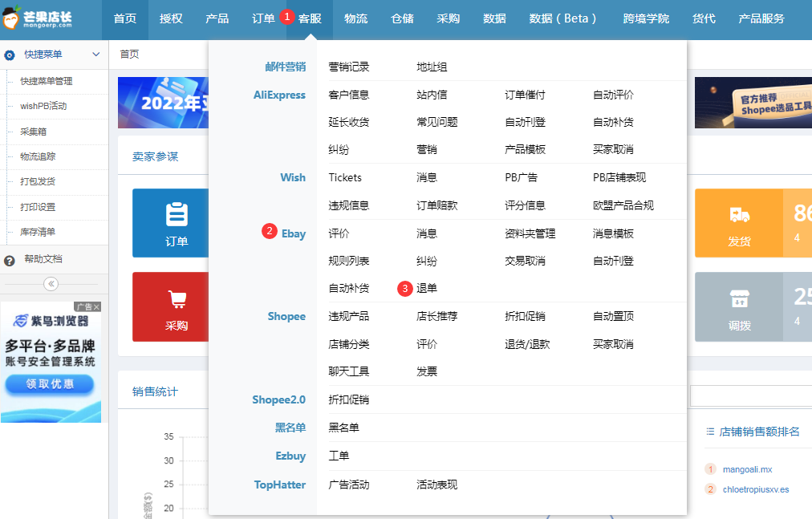Collapse sidebar with double-chevron icon
The image size is (812, 519).
pyautogui.click(x=51, y=284)
